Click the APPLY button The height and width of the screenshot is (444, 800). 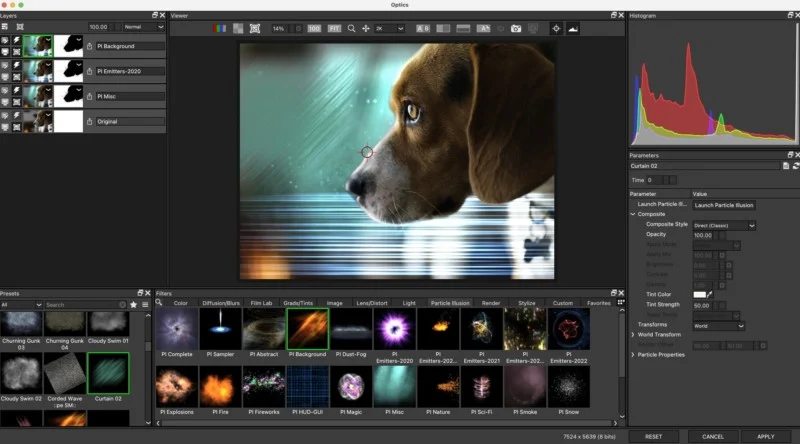coord(765,436)
